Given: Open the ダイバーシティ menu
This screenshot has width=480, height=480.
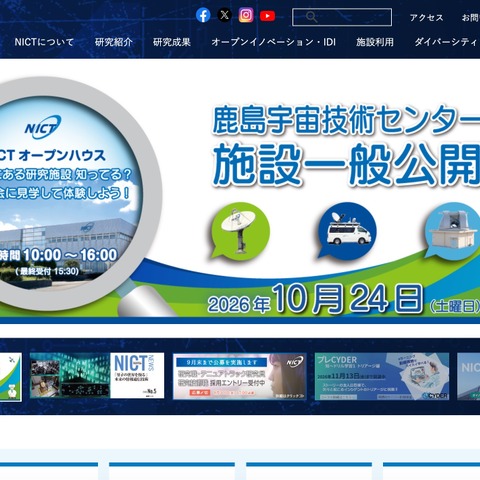Looking at the screenshot, I should pyautogui.click(x=446, y=42).
